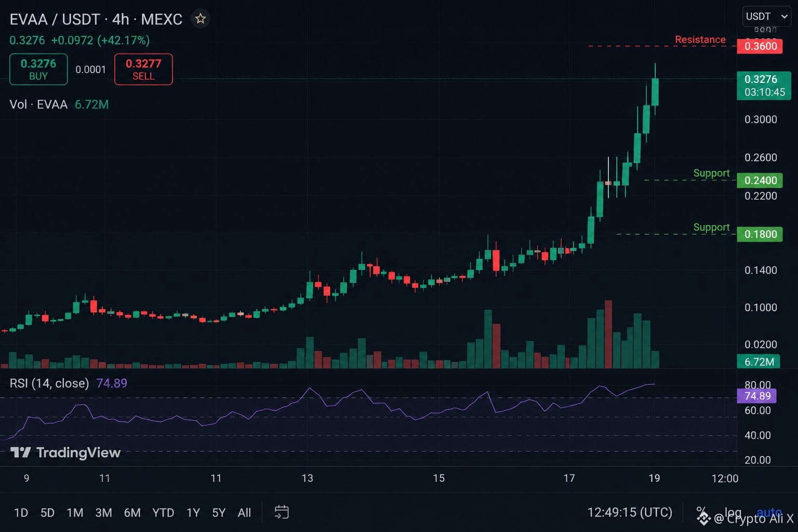Select the 3M time range
798x532 pixels.
pyautogui.click(x=103, y=513)
